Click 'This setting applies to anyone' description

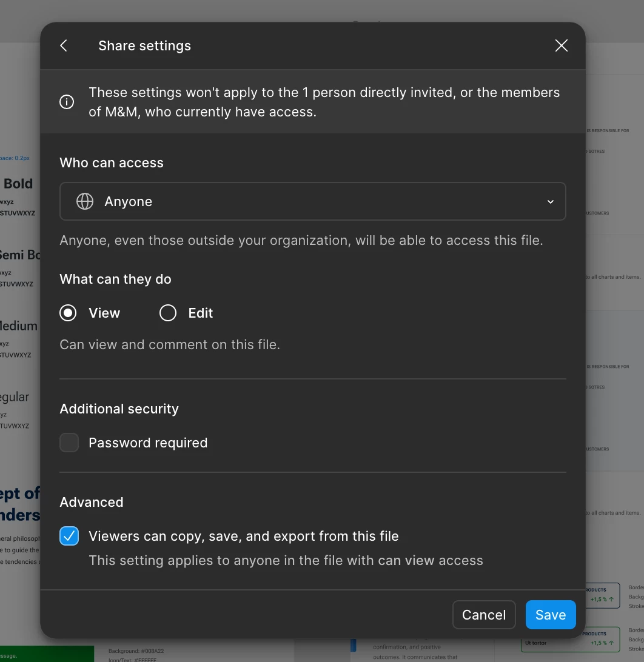tap(286, 560)
